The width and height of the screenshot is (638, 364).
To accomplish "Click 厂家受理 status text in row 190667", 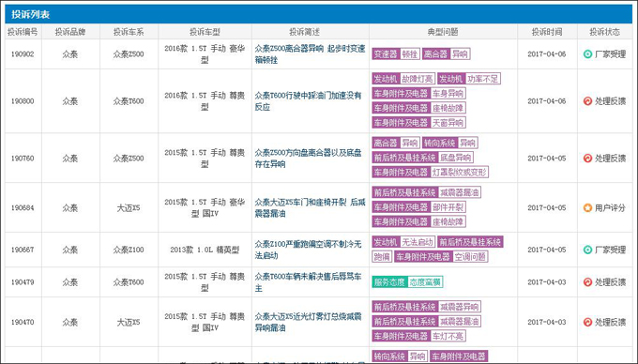I will click(x=610, y=250).
